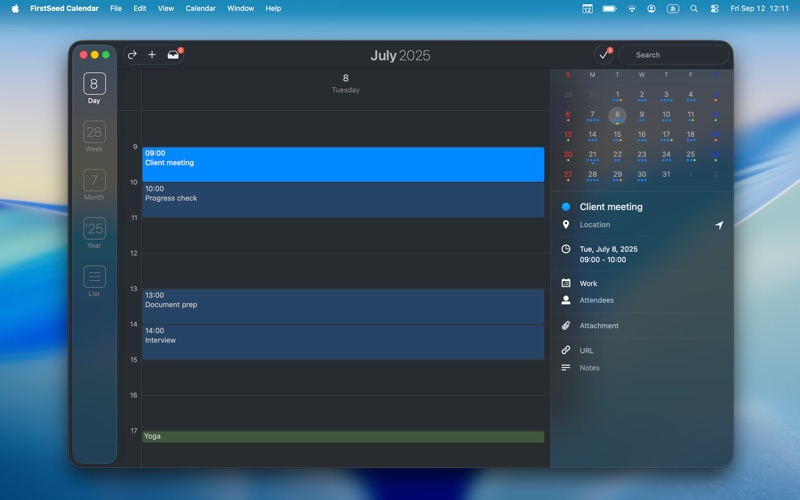Viewport: 800px width, 500px height.
Task: Click the location navigation arrow icon
Action: [718, 225]
